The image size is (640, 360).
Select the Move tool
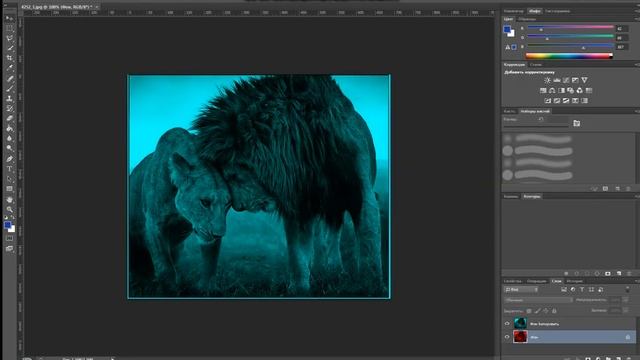click(x=9, y=19)
